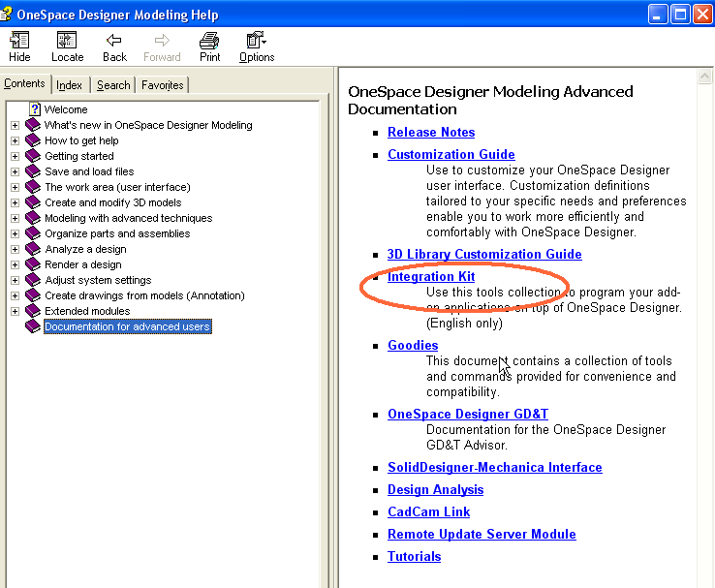Viewport: 715px width, 588px height.
Task: Switch to the Search tab
Action: click(113, 85)
